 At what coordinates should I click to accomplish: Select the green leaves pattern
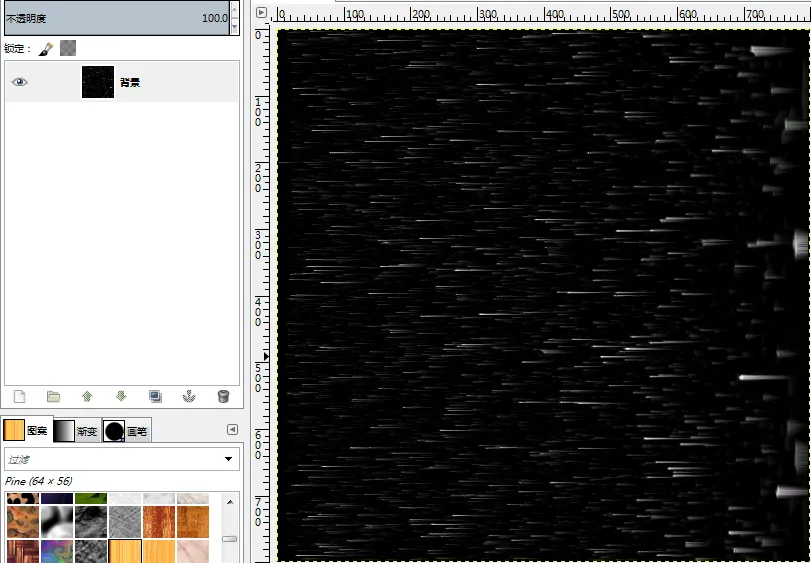coord(91,498)
